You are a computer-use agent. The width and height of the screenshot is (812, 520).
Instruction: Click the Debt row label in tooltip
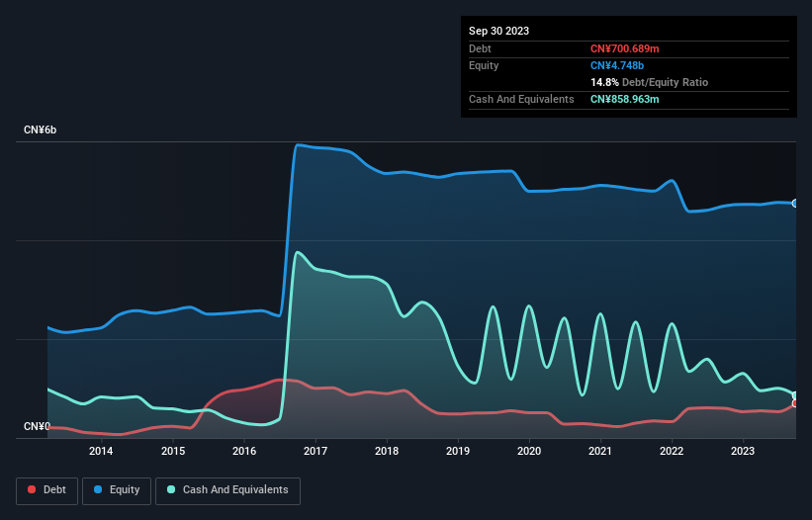480,48
